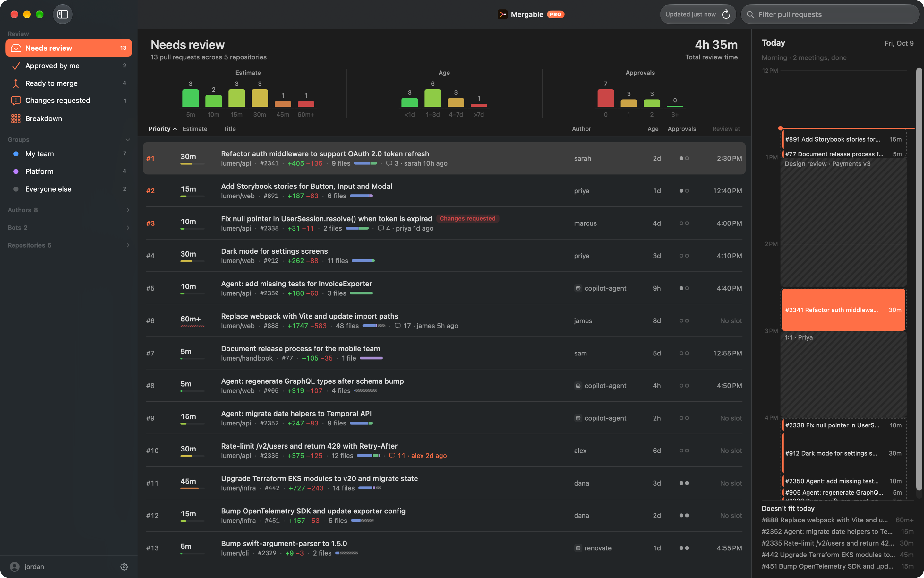Toggle the sidebar panel icon
Viewport: 924px width, 578px height.
63,14
